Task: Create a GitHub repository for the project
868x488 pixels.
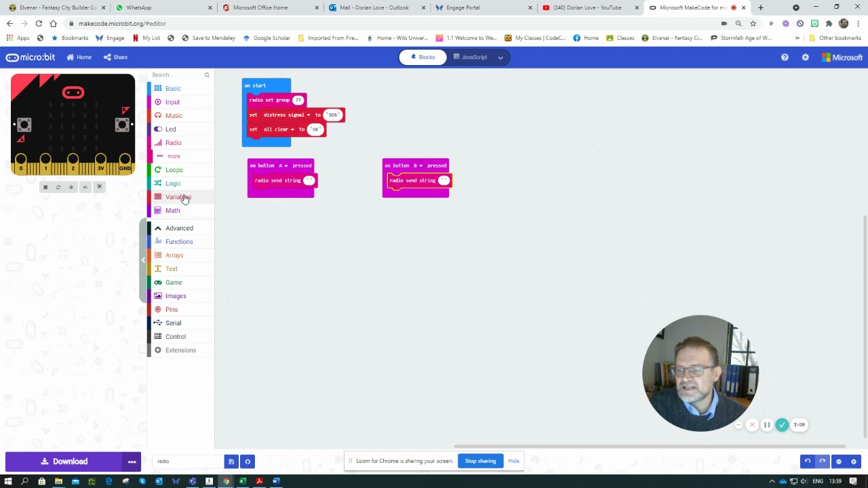Action: tap(248, 462)
